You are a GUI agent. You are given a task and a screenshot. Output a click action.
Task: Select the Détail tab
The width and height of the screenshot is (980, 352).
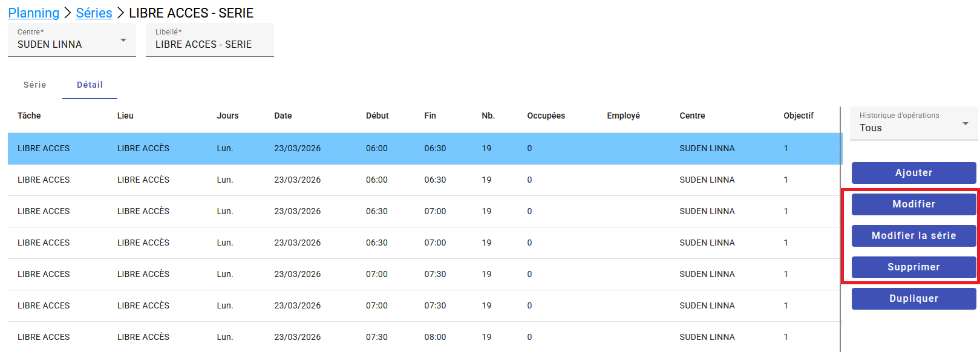90,85
